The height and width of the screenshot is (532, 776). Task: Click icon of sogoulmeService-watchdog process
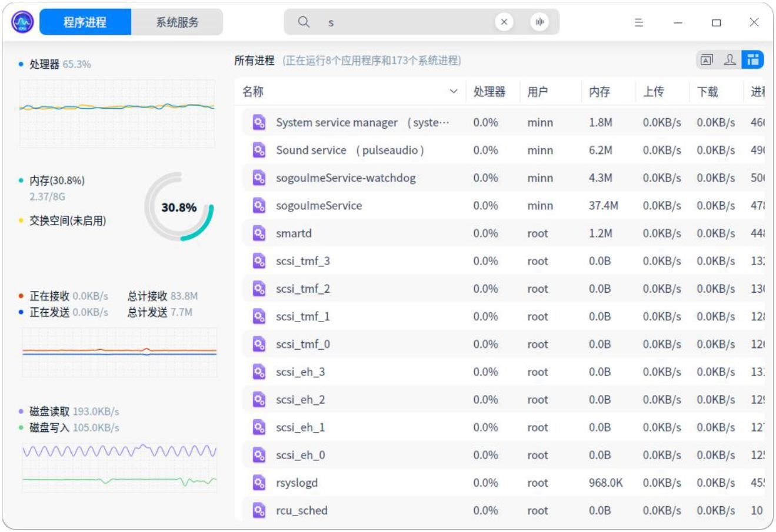[x=259, y=178]
